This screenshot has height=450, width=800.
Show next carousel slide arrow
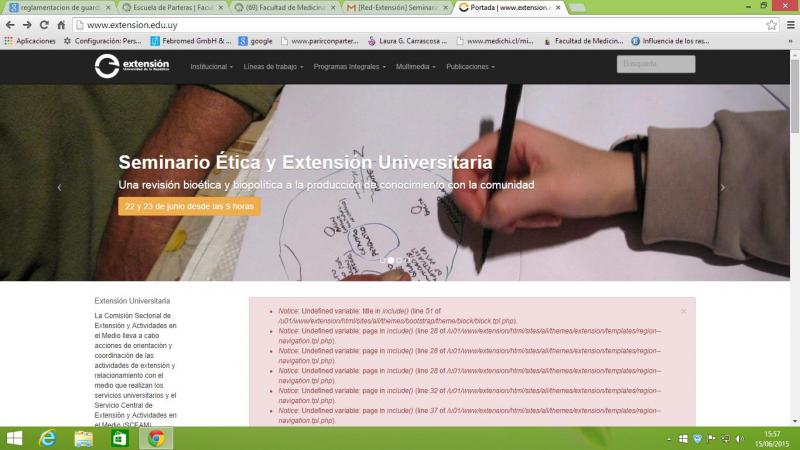pyautogui.click(x=723, y=187)
